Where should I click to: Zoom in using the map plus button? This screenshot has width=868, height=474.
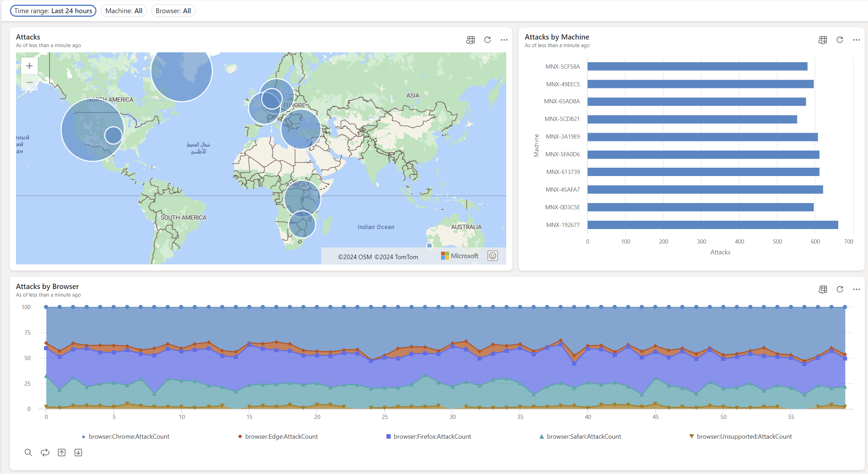click(x=29, y=65)
